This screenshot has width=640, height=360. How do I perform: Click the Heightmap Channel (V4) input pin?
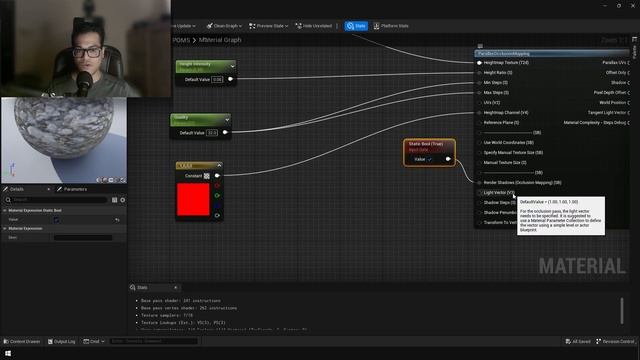pyautogui.click(x=479, y=113)
